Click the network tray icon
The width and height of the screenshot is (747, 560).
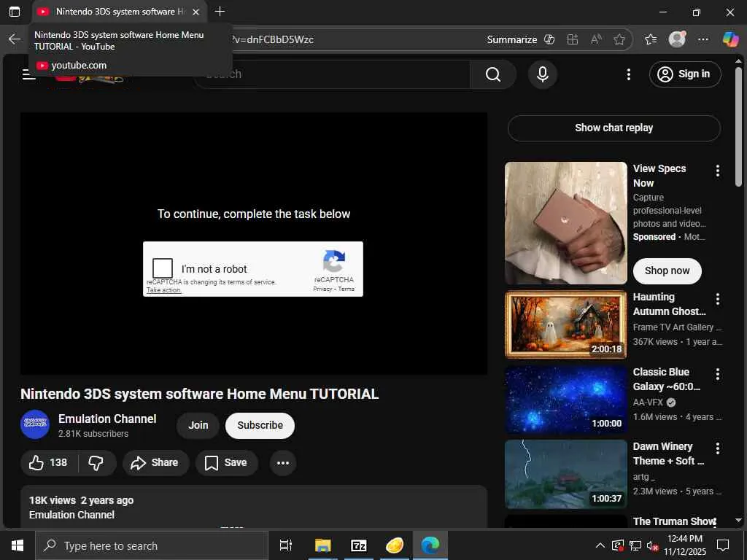click(635, 545)
